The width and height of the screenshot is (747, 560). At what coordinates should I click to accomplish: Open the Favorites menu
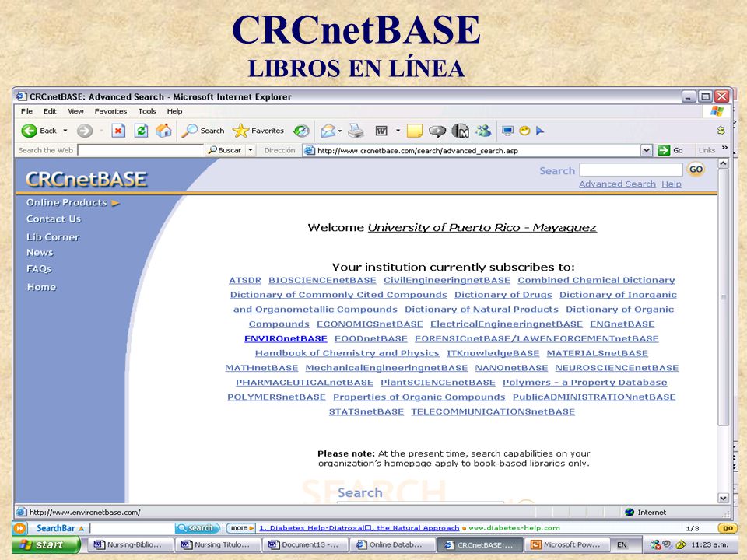tap(110, 111)
